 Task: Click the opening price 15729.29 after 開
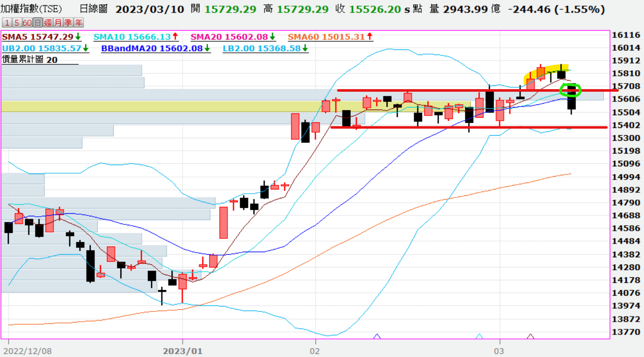230,9
